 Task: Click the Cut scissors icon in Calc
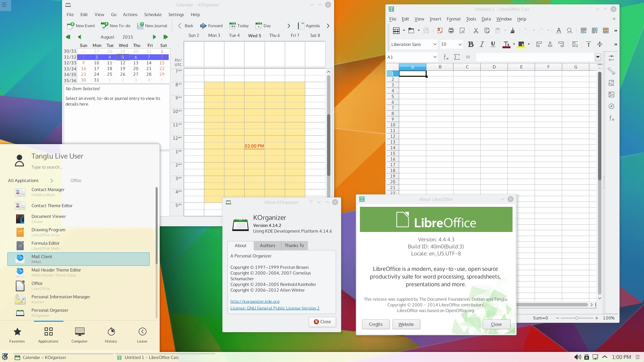pos(476,31)
